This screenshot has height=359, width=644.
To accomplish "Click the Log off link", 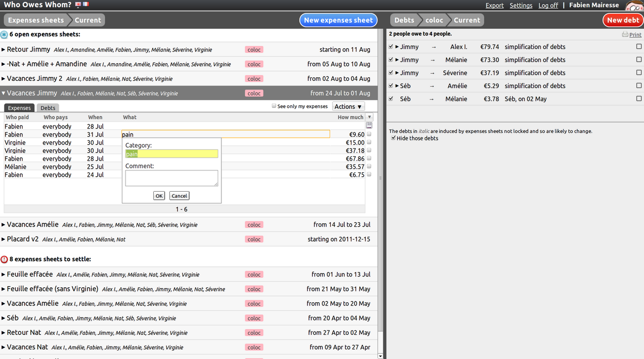I will point(548,5).
